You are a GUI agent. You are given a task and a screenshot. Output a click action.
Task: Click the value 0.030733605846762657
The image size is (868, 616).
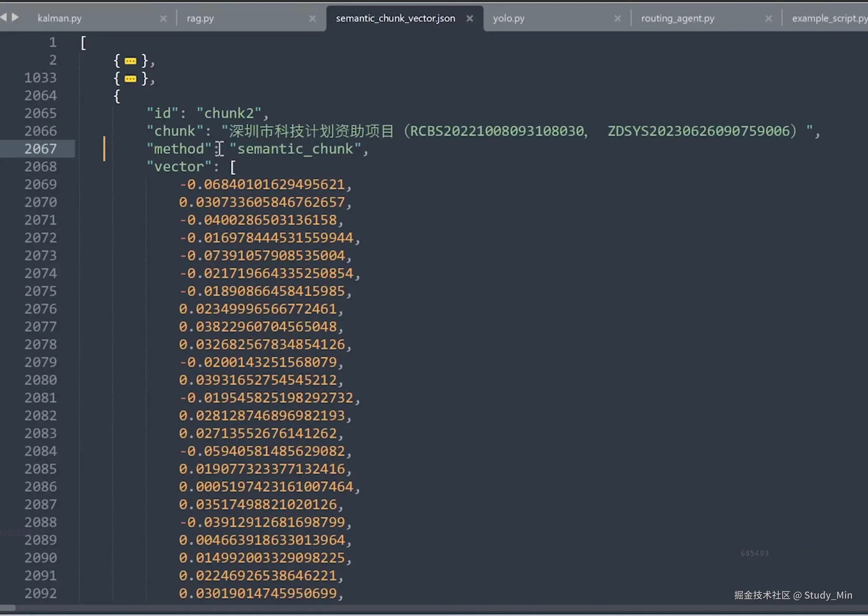(x=262, y=202)
